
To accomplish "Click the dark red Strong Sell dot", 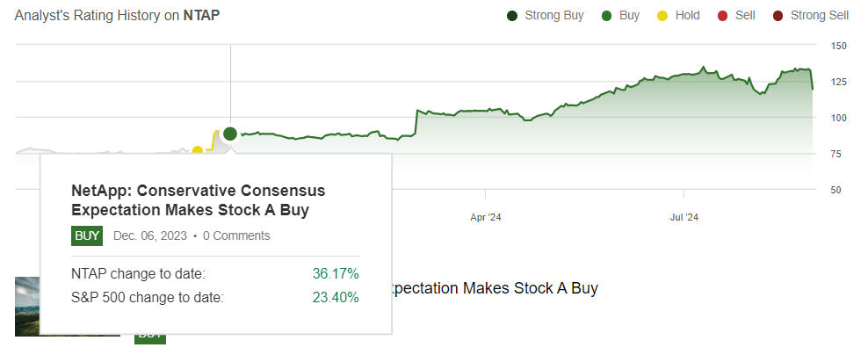I will pos(778,15).
